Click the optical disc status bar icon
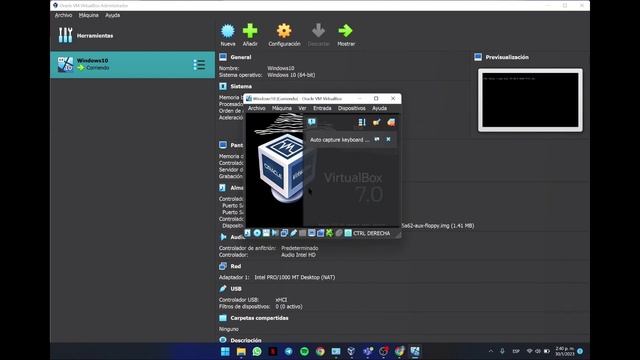 coord(257,233)
